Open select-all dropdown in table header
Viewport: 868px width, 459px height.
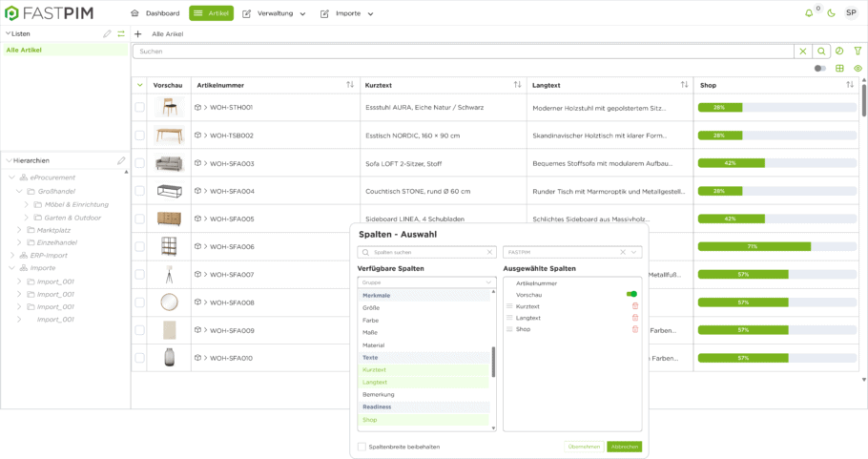(139, 85)
